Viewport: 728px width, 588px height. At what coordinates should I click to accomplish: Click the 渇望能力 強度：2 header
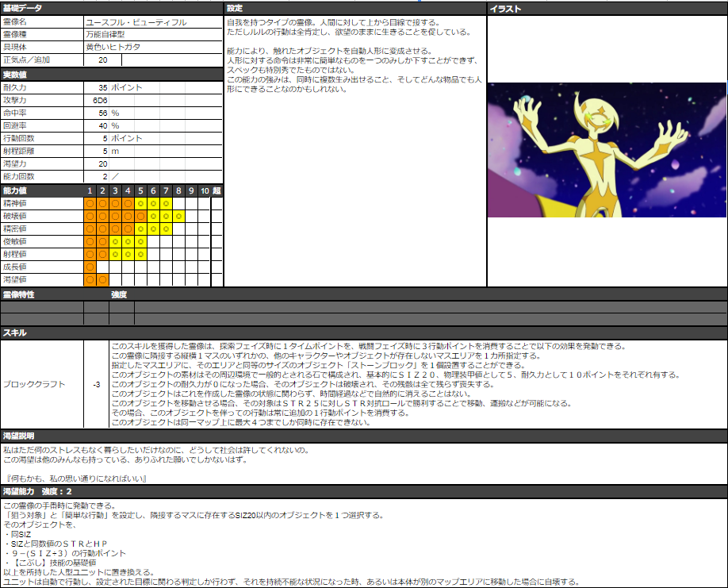pyautogui.click(x=364, y=491)
